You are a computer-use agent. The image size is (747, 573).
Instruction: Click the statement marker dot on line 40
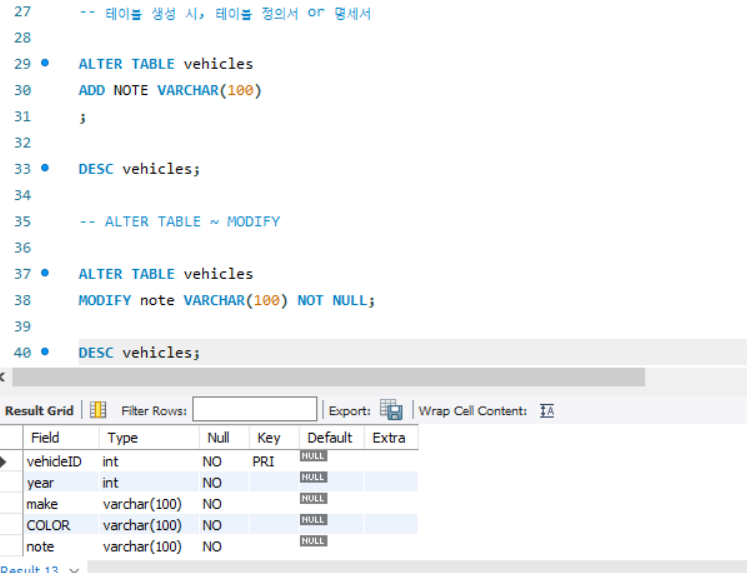[x=45, y=352]
